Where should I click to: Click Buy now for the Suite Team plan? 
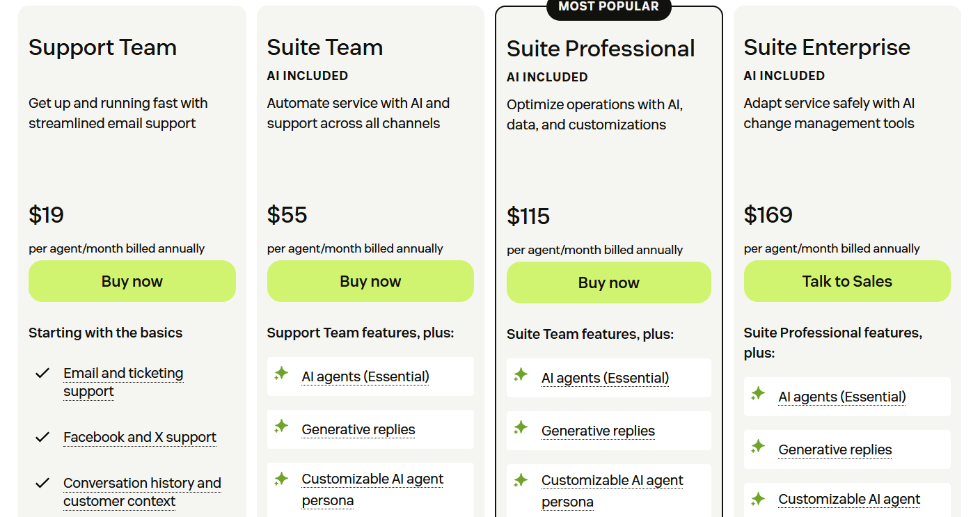(370, 281)
